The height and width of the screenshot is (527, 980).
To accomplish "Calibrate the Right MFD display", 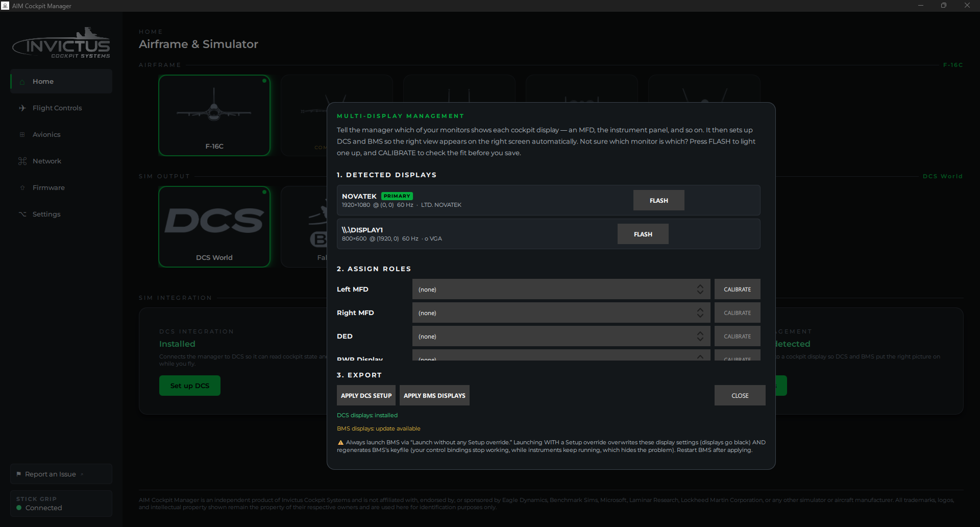I will 737,313.
